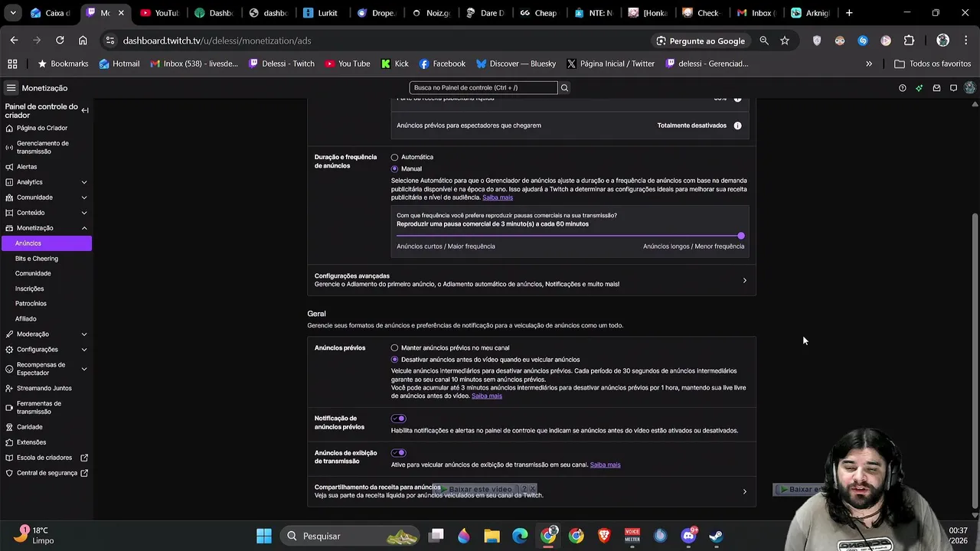Image resolution: width=980 pixels, height=551 pixels.
Task: Show info for Anúncios prévios para espectadores
Action: (737, 126)
